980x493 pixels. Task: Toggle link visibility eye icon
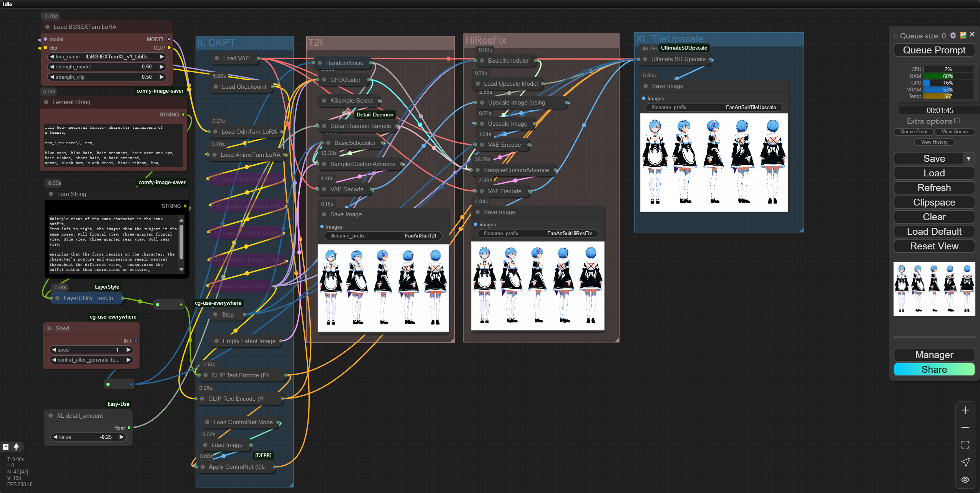965,480
